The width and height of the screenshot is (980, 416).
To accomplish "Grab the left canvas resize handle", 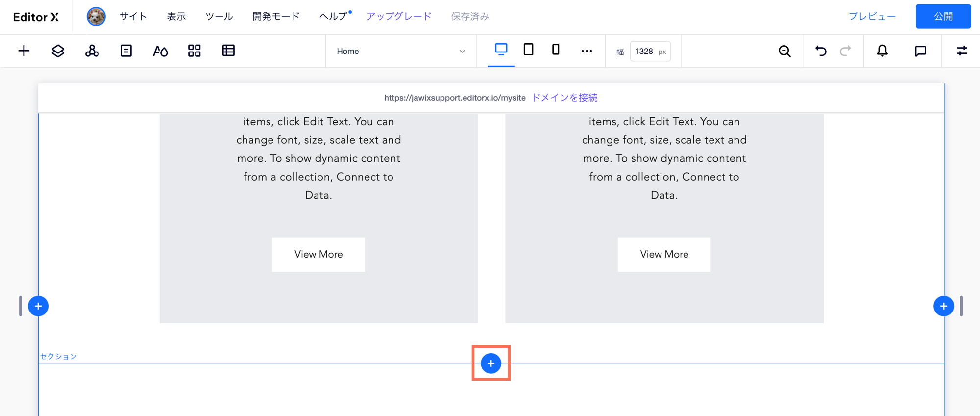I will coord(21,306).
